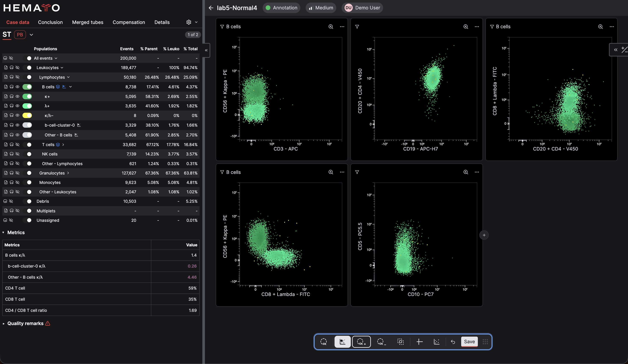Toggle off the B cells color switch

[27, 87]
